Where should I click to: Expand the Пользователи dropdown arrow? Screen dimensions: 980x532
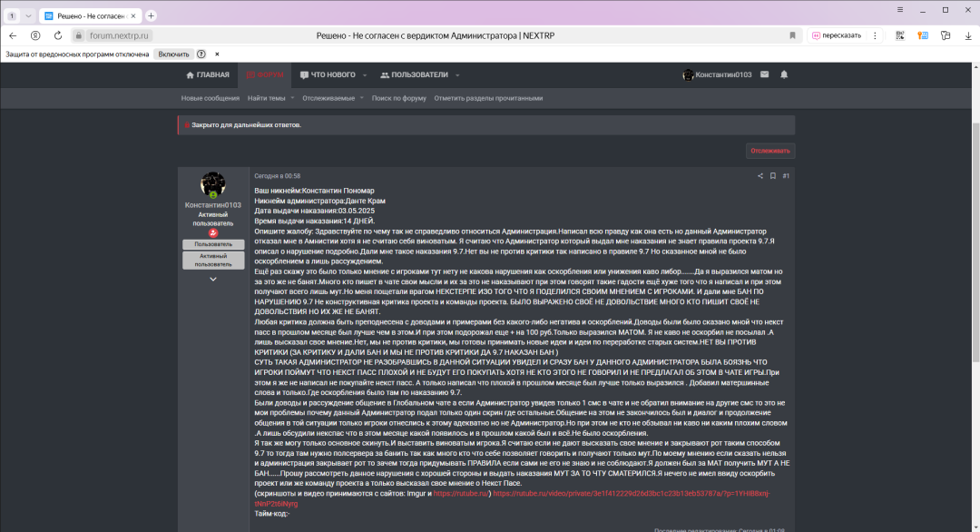tap(457, 75)
